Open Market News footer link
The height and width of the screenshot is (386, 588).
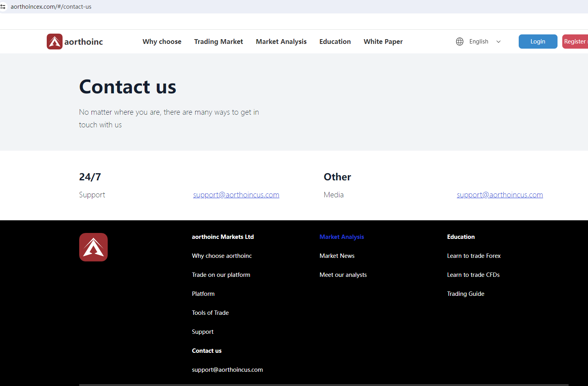tap(337, 256)
